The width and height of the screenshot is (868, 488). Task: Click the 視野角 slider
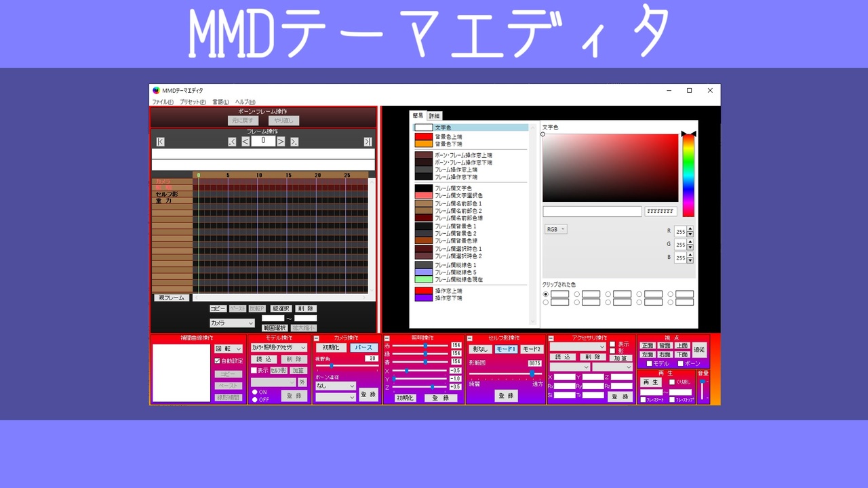pos(346,366)
